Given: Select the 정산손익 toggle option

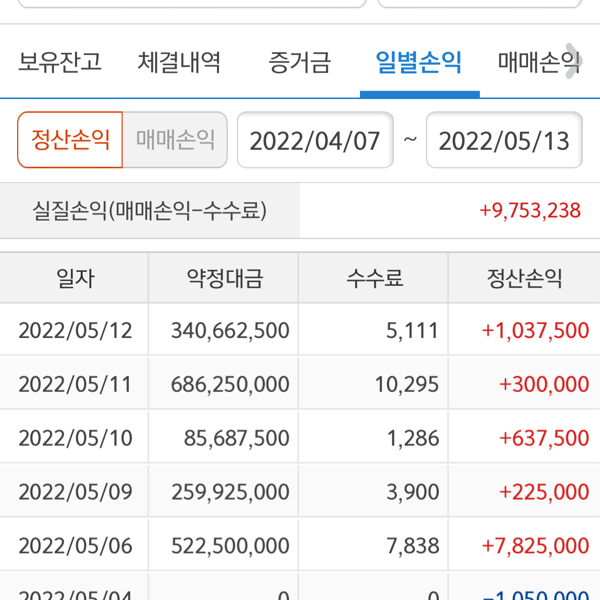Looking at the screenshot, I should [70, 139].
